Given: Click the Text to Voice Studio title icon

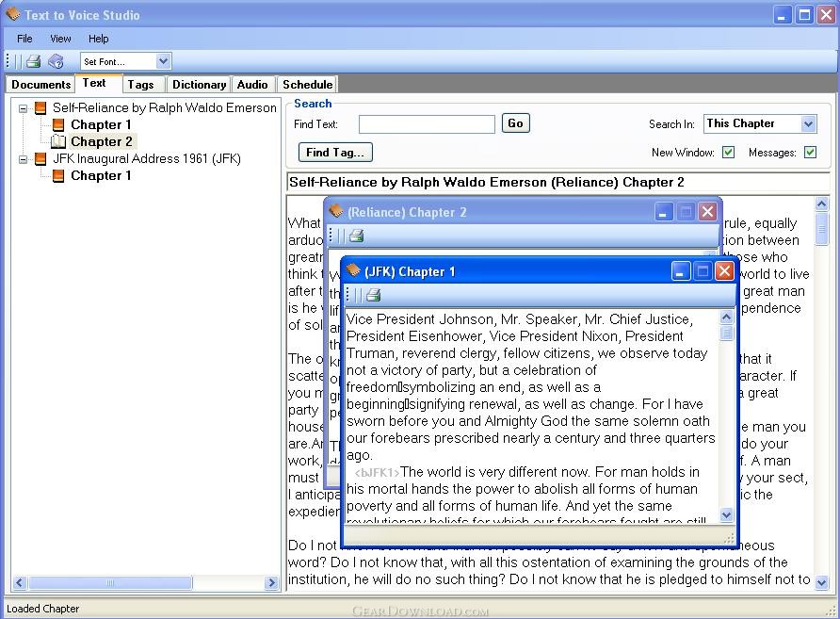Looking at the screenshot, I should click(13, 14).
